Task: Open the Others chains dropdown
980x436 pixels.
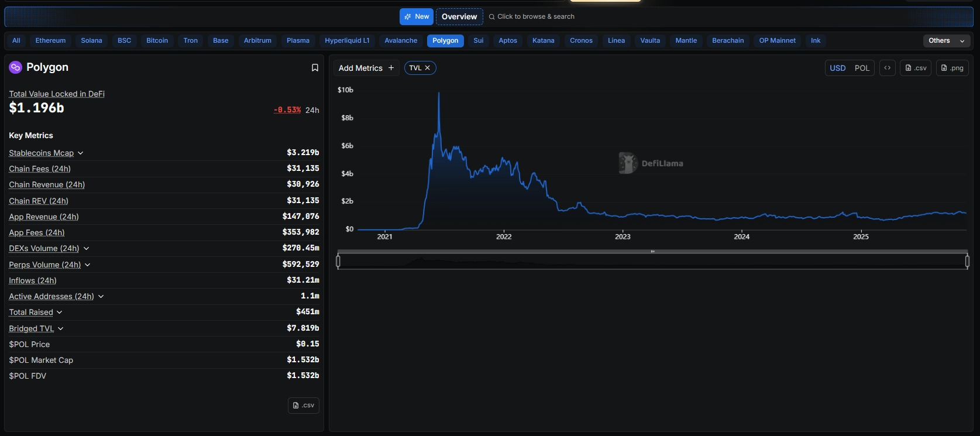Action: (946, 41)
